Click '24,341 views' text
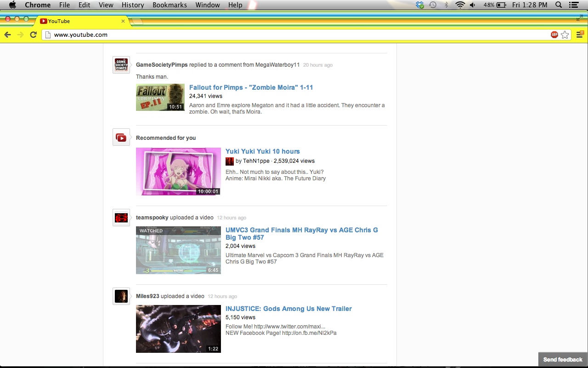Screen dimensions: 588x368 click(x=206, y=96)
